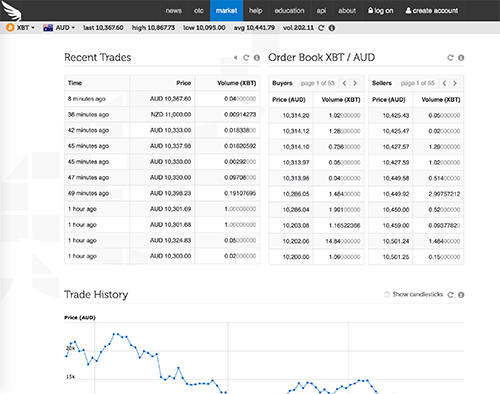This screenshot has width=500, height=394.
Task: Open the api menu item
Action: (321, 11)
